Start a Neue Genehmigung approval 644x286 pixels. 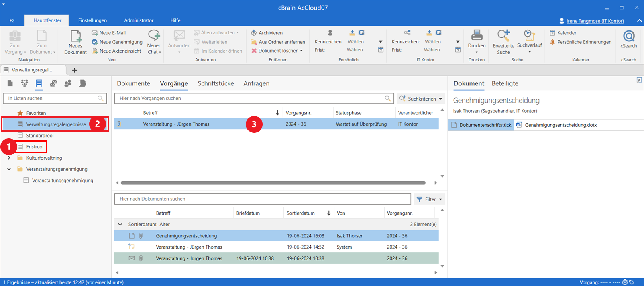pos(117,42)
